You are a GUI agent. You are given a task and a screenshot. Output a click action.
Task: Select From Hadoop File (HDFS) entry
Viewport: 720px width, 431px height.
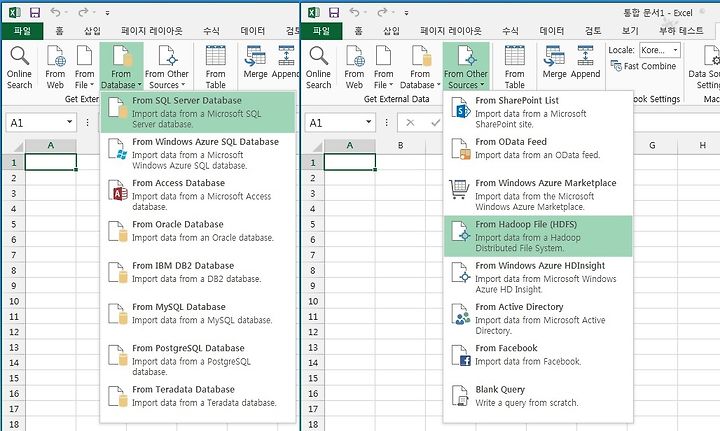(x=538, y=236)
